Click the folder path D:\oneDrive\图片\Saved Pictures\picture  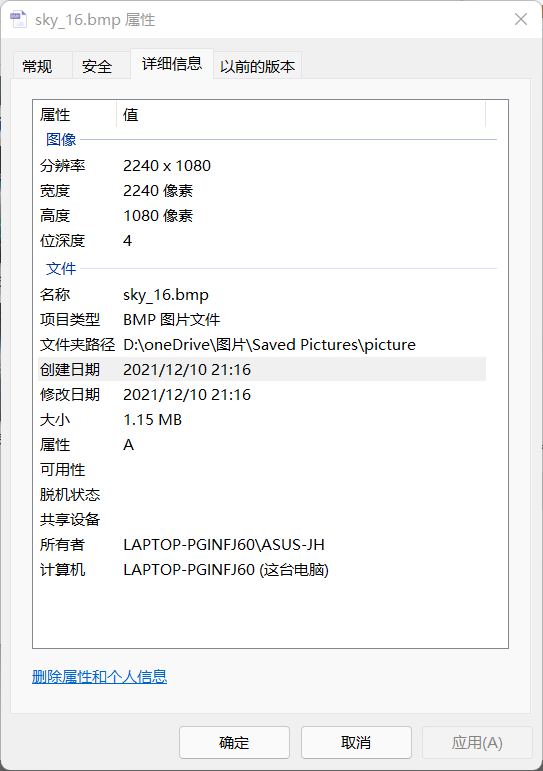click(269, 345)
